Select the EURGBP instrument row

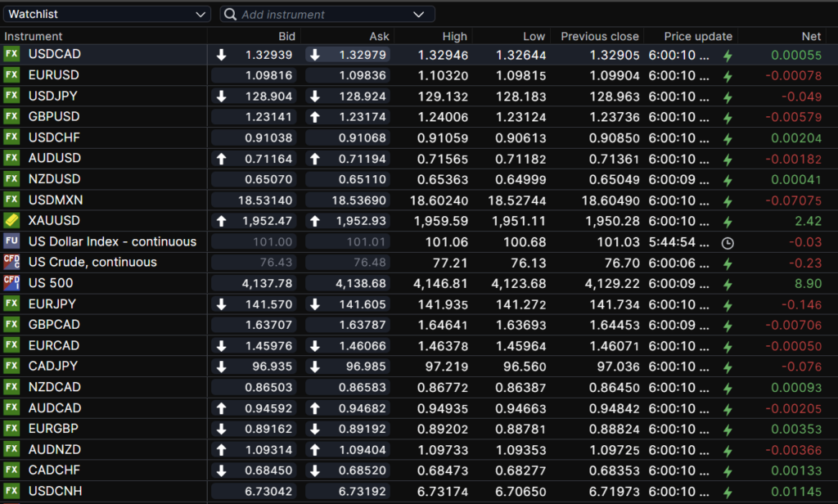[54, 429]
